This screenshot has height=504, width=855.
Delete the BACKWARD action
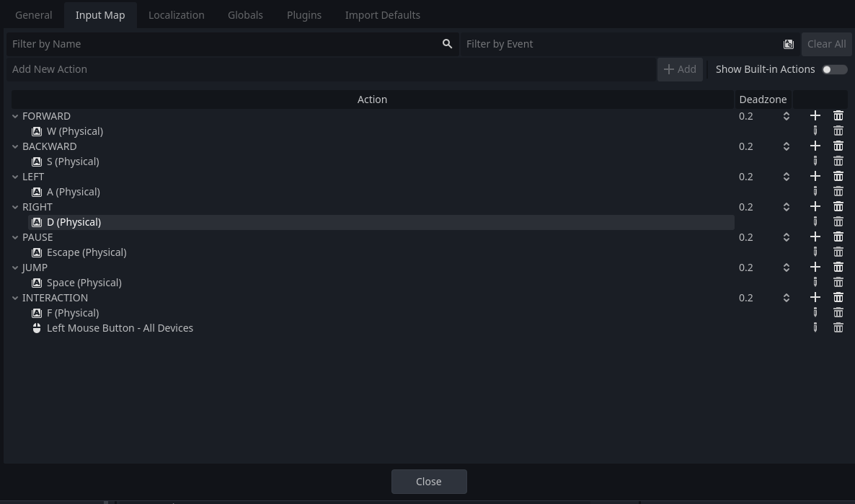(x=838, y=146)
